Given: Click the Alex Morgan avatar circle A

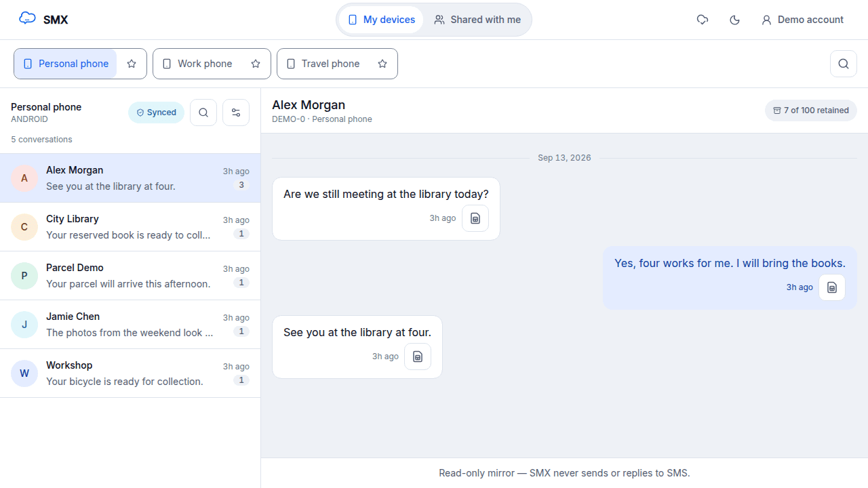Looking at the screenshot, I should point(24,178).
